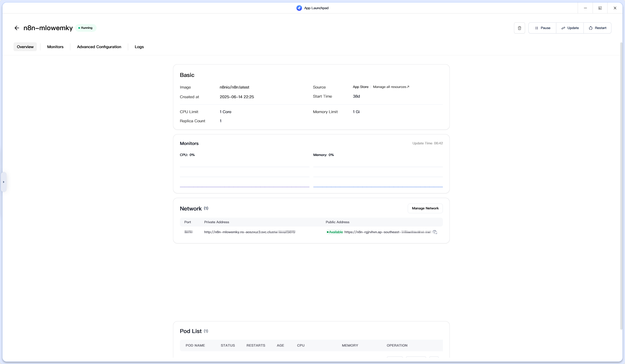The image size is (625, 364).
Task: Click the POD NAME column header
Action: (x=195, y=345)
